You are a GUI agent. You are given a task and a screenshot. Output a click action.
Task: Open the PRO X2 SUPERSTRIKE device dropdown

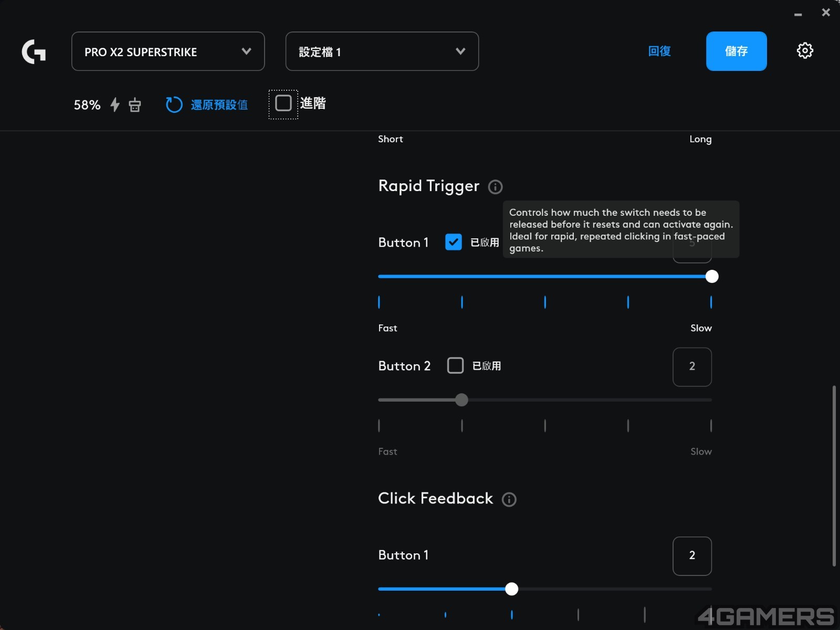[x=168, y=51]
